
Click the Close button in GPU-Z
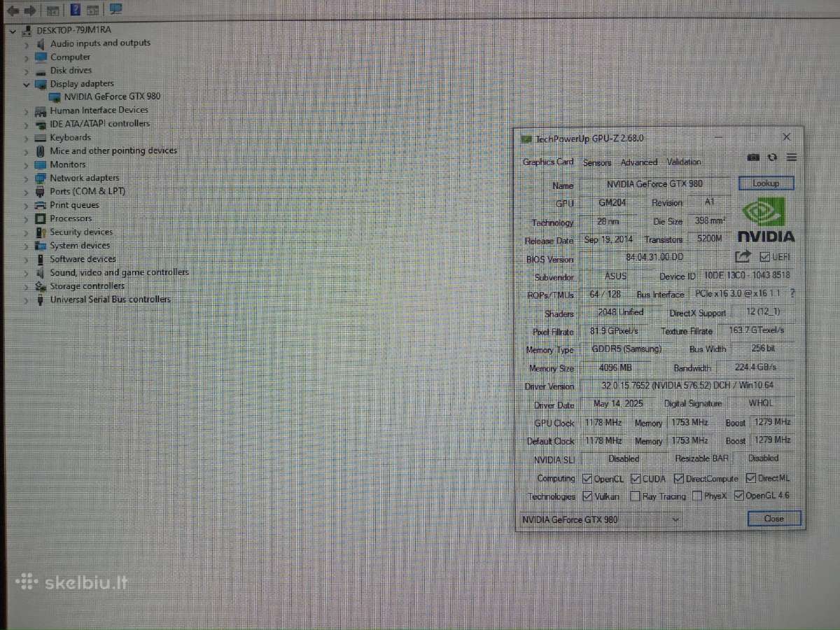click(773, 519)
